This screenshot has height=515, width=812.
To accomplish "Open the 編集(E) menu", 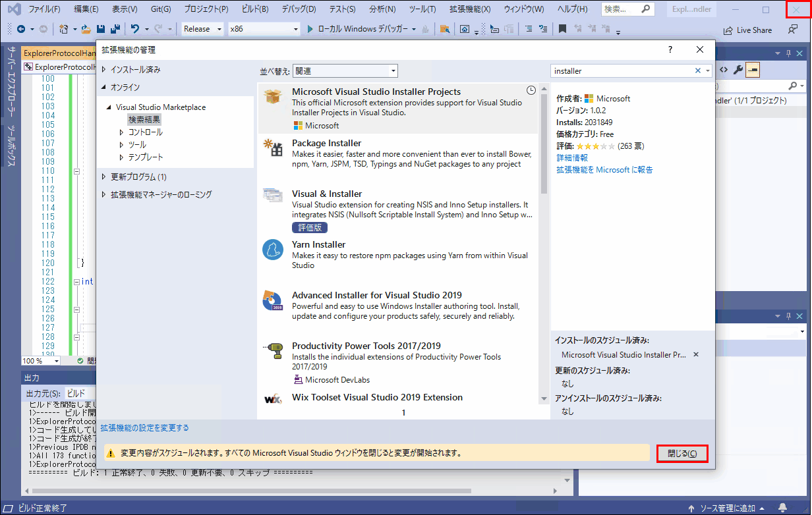I will click(87, 9).
